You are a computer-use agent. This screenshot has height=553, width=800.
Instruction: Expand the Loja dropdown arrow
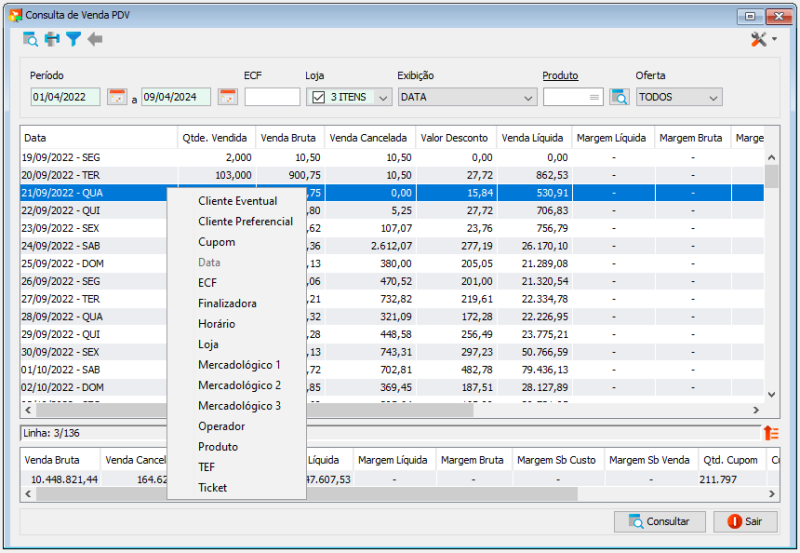383,97
